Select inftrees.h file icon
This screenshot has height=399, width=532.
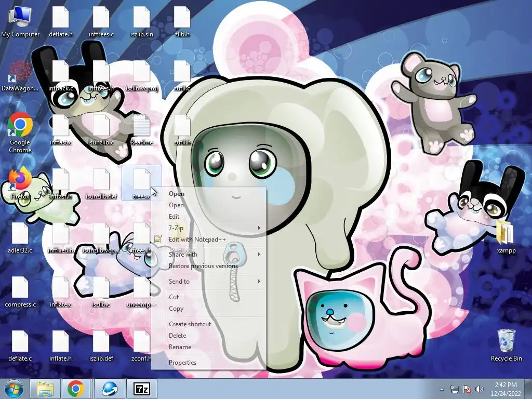(101, 76)
